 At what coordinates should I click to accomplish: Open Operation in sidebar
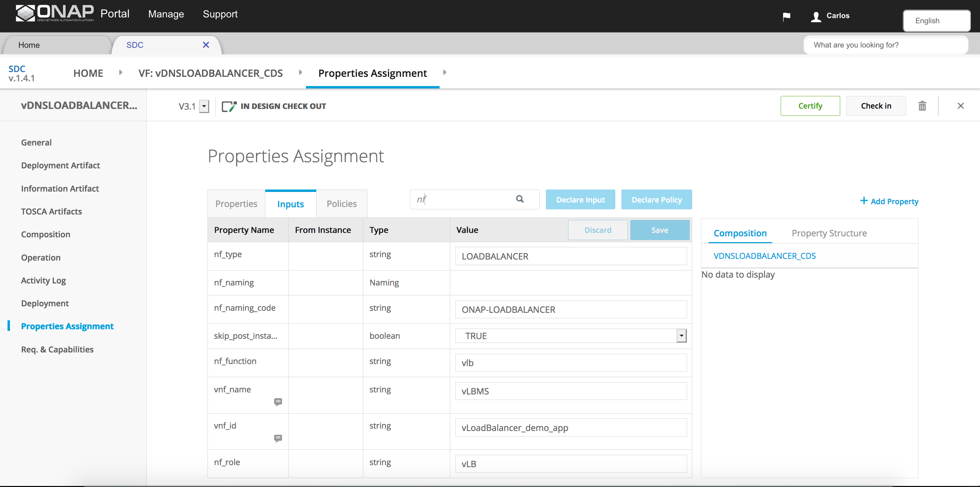41,258
